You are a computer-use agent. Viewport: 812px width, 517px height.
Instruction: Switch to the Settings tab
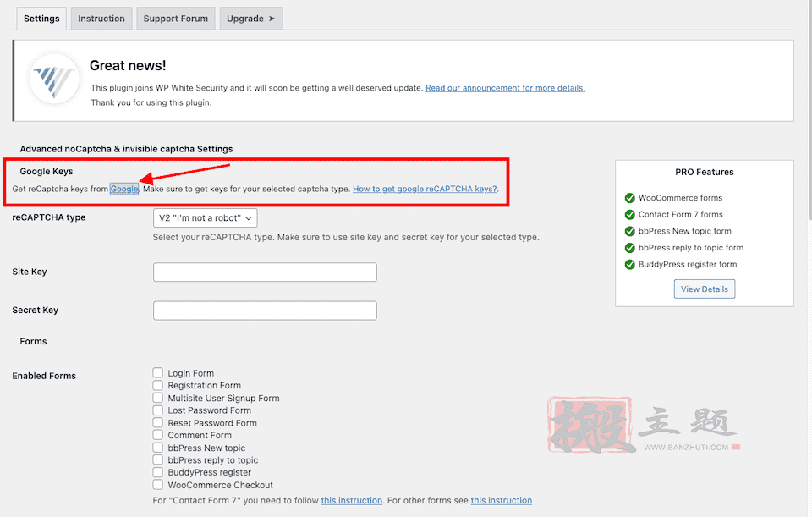tap(41, 19)
